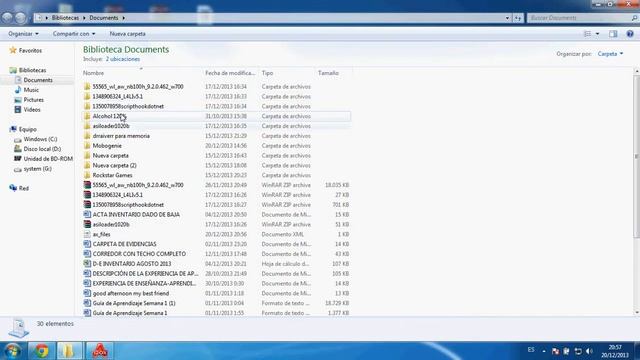The height and width of the screenshot is (360, 640).
Task: Open the Compartir con menu
Action: [74, 34]
